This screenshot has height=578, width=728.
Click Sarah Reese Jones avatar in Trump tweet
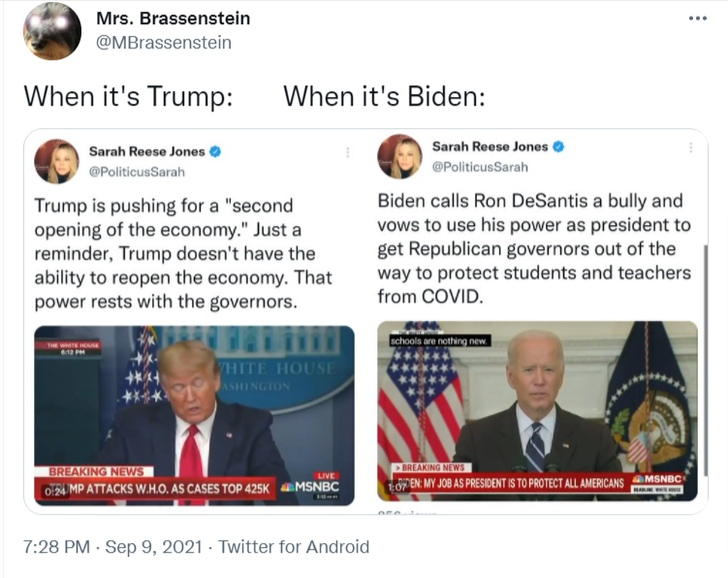[57, 161]
